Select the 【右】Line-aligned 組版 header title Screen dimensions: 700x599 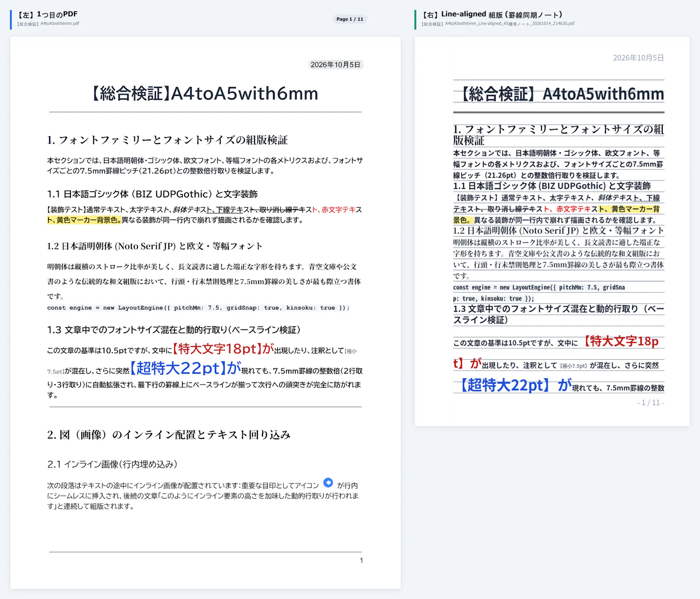click(492, 14)
